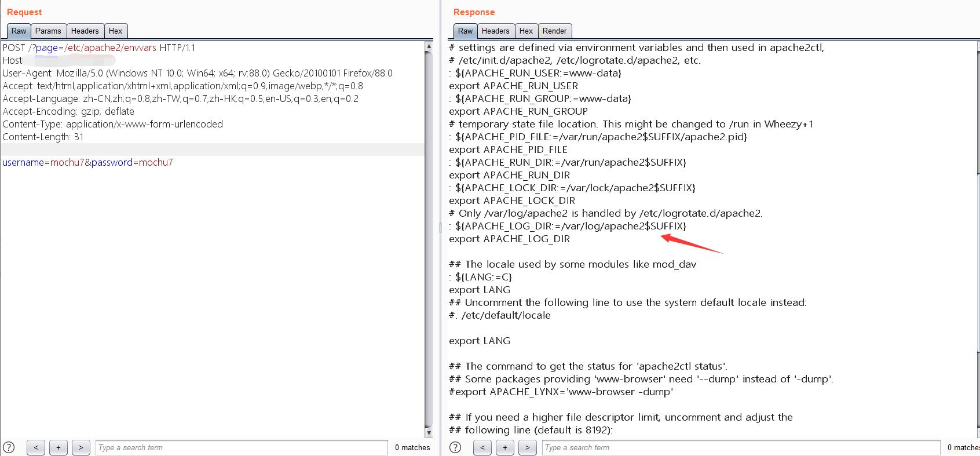The image size is (980, 456).
Task: Go to next match in Request search
Action: (x=81, y=447)
